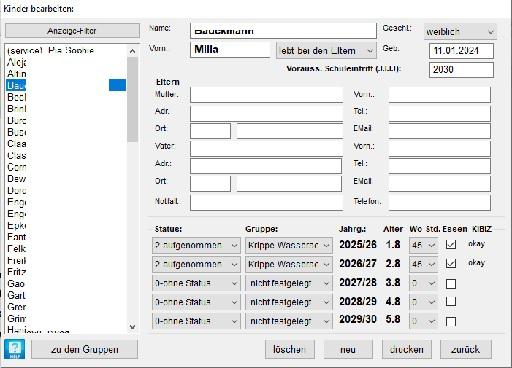Click Vater's Vorn. field
The width and height of the screenshot is (512, 368).
coord(440,148)
